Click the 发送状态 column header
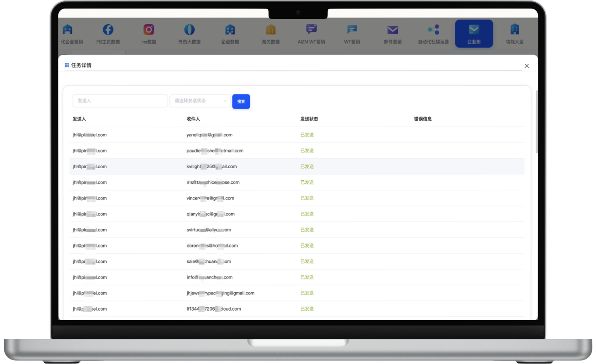The height and width of the screenshot is (364, 596). tap(309, 119)
